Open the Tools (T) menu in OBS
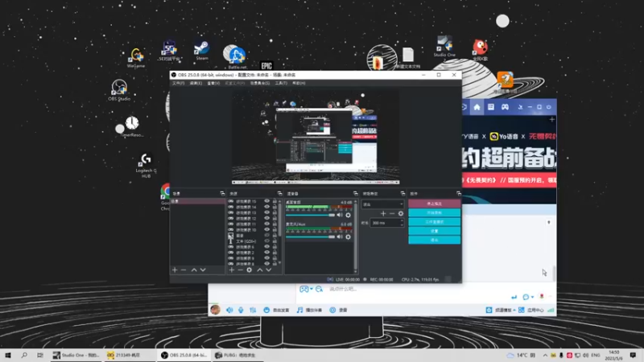 tap(281, 84)
